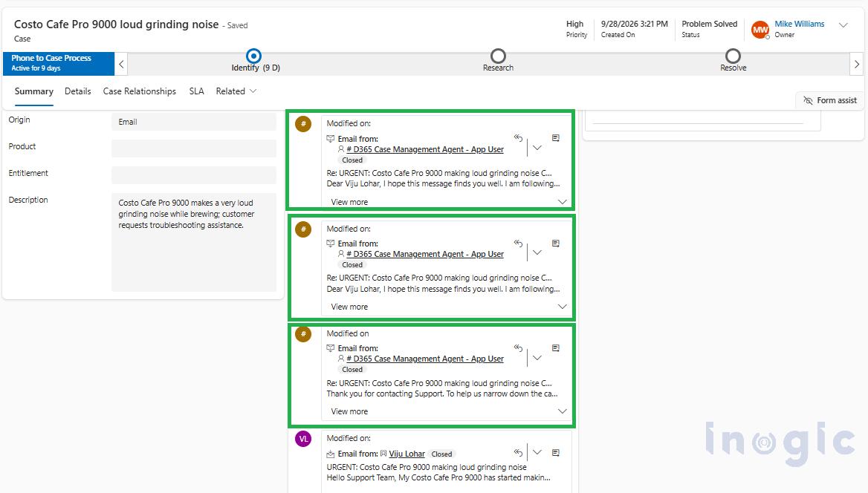The height and width of the screenshot is (493, 868).
Task: Click the MW owner avatar
Action: [760, 30]
